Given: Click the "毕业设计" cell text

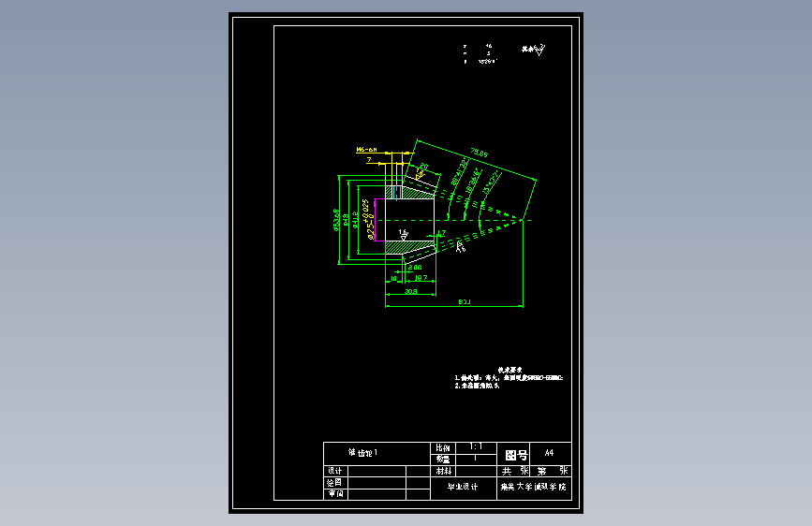Looking at the screenshot, I should (463, 488).
